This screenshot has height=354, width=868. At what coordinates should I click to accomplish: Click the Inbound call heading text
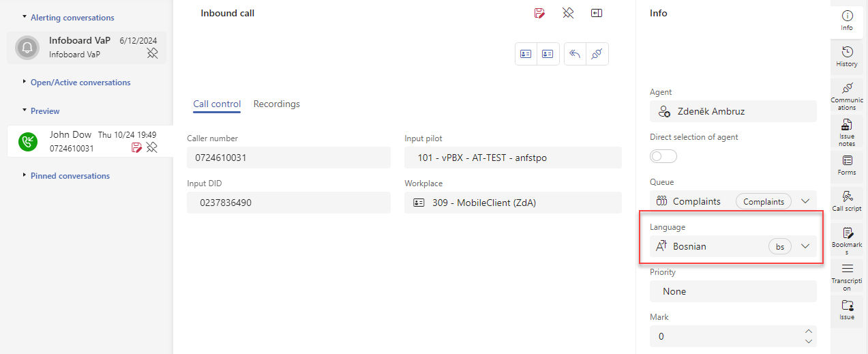tap(228, 13)
